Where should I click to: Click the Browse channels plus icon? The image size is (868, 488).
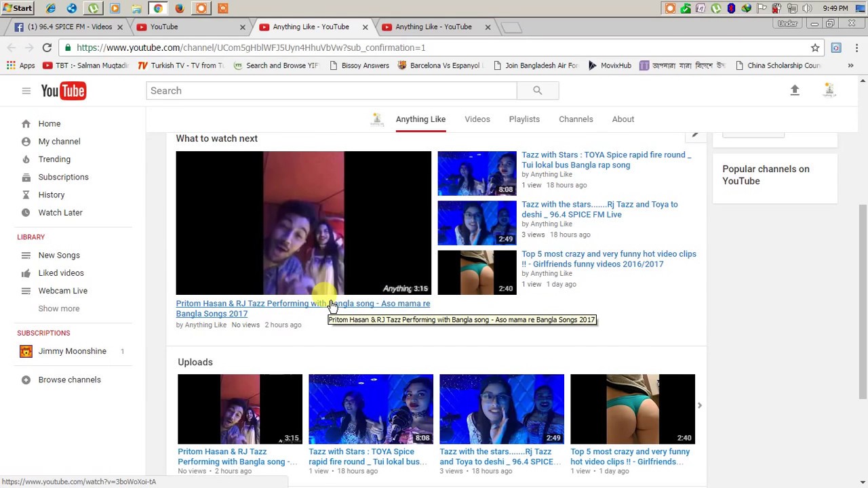click(26, 380)
